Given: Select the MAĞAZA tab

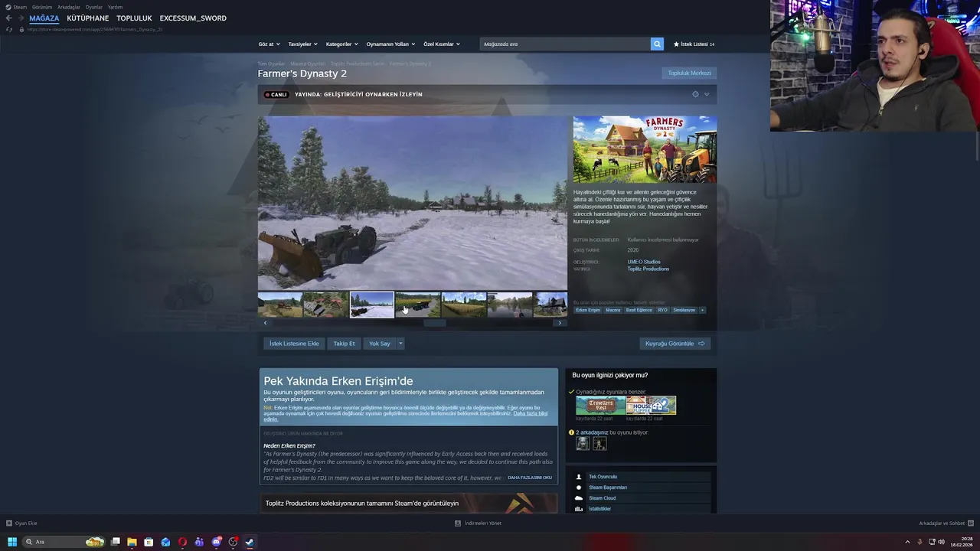Looking at the screenshot, I should 44,18.
